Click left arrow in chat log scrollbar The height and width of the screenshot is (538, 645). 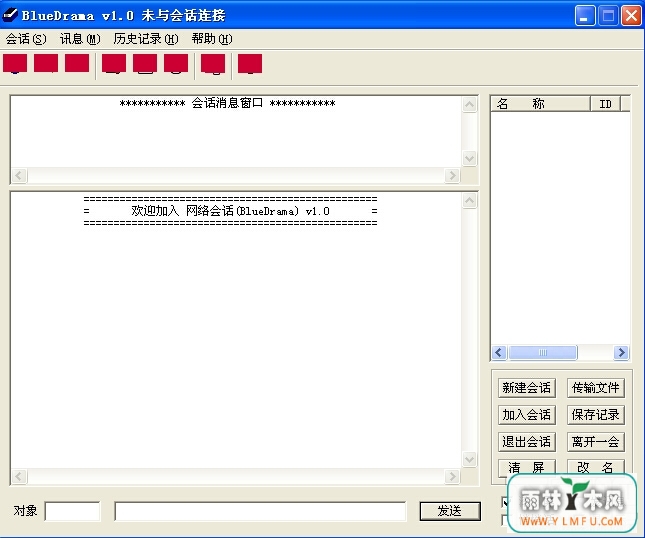pos(19,477)
